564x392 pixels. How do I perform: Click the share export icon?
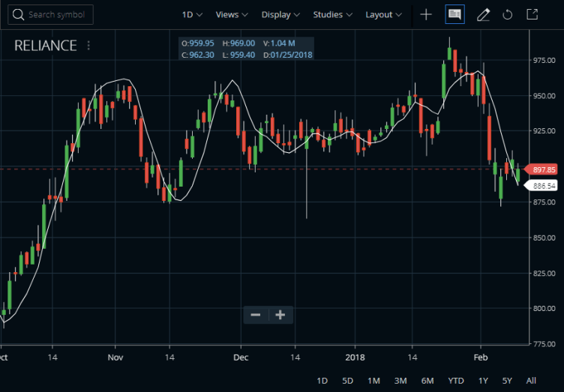[532, 14]
